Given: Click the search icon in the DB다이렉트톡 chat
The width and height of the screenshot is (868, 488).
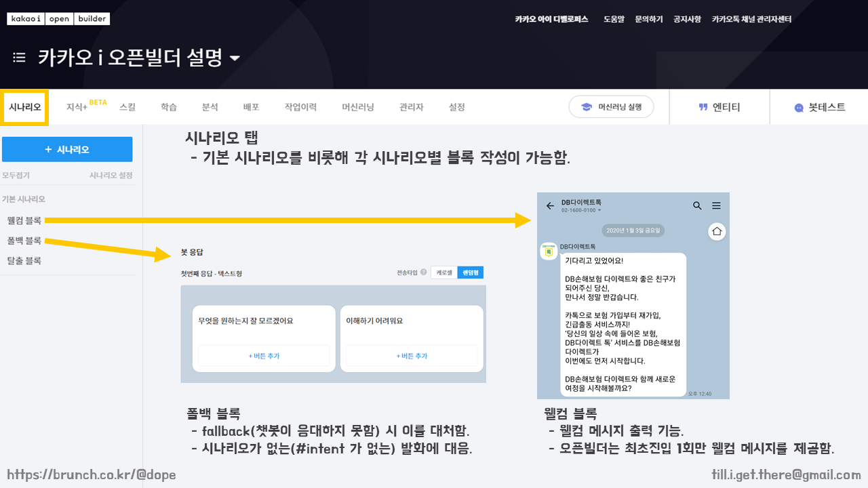Looking at the screenshot, I should coord(697,205).
